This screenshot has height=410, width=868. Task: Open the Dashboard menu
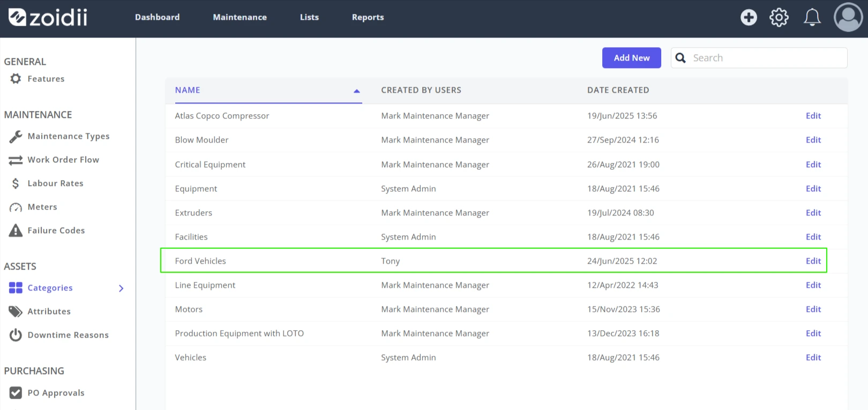157,17
